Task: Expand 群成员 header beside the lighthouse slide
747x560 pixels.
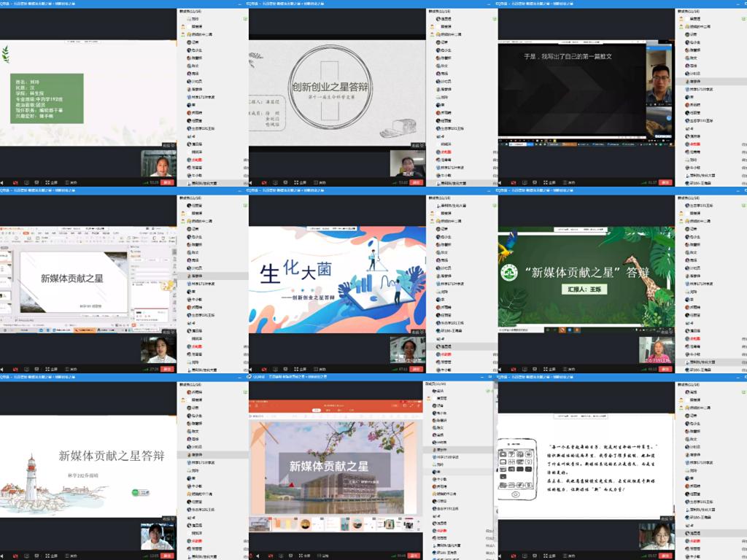Action: [x=192, y=384]
